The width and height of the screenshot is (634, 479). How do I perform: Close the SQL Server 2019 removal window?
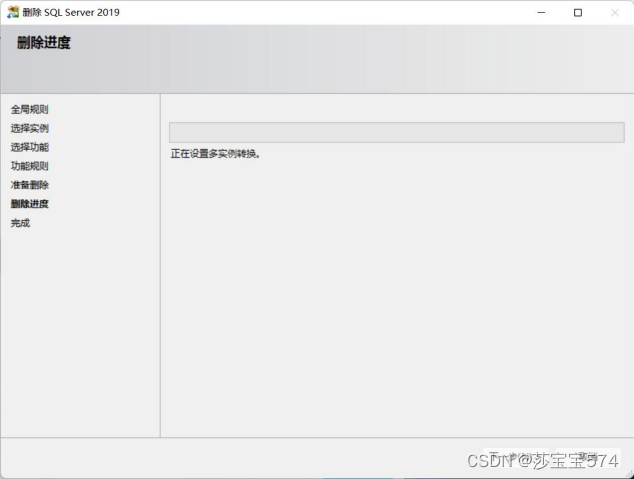coord(615,13)
